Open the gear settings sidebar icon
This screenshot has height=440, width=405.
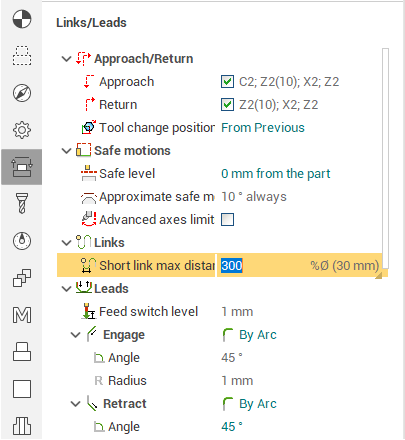click(22, 130)
